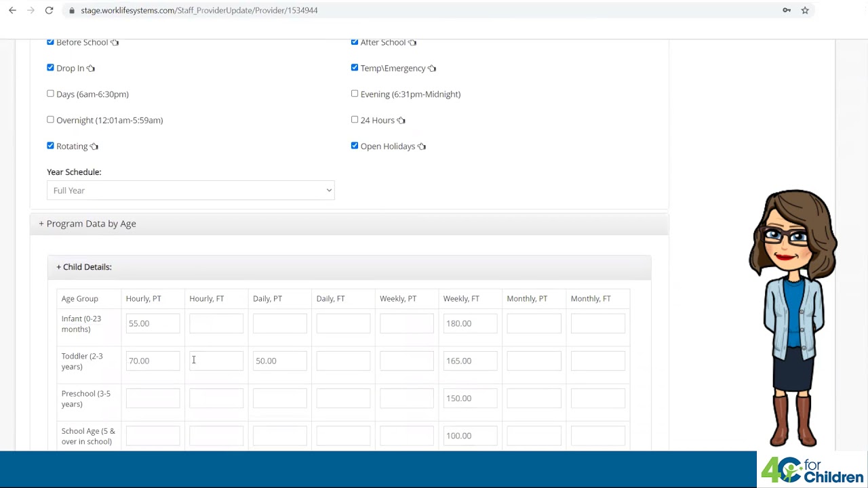Edit Preschool Weekly FT rate 150.00
The image size is (868, 488).
471,398
